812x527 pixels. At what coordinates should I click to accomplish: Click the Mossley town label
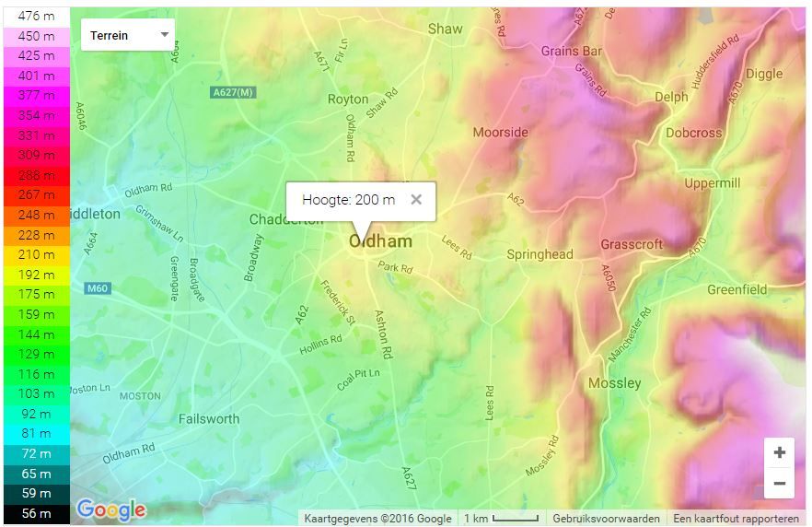615,383
